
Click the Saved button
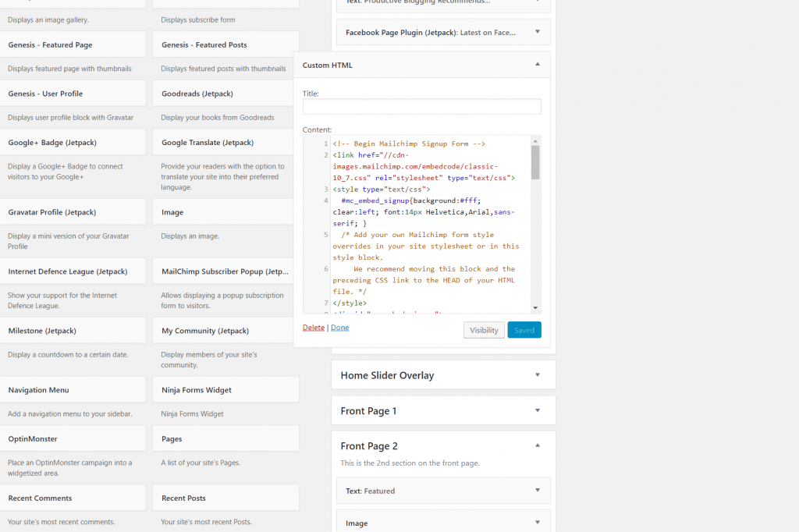[x=524, y=330]
